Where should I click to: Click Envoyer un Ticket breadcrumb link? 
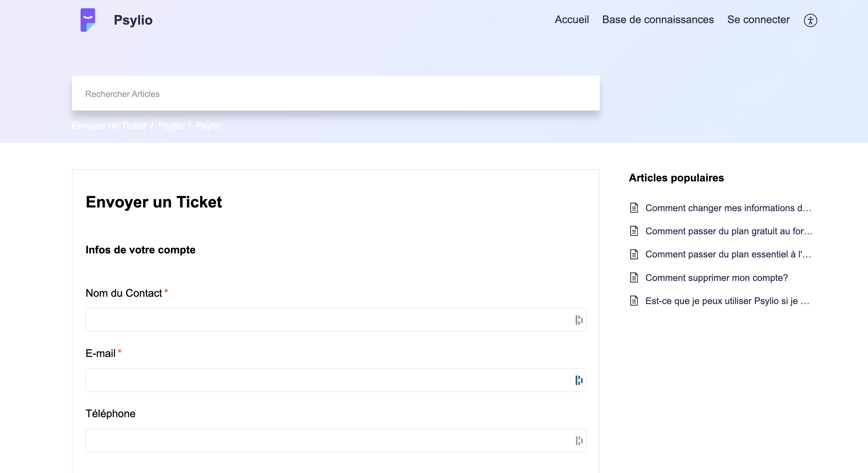109,126
